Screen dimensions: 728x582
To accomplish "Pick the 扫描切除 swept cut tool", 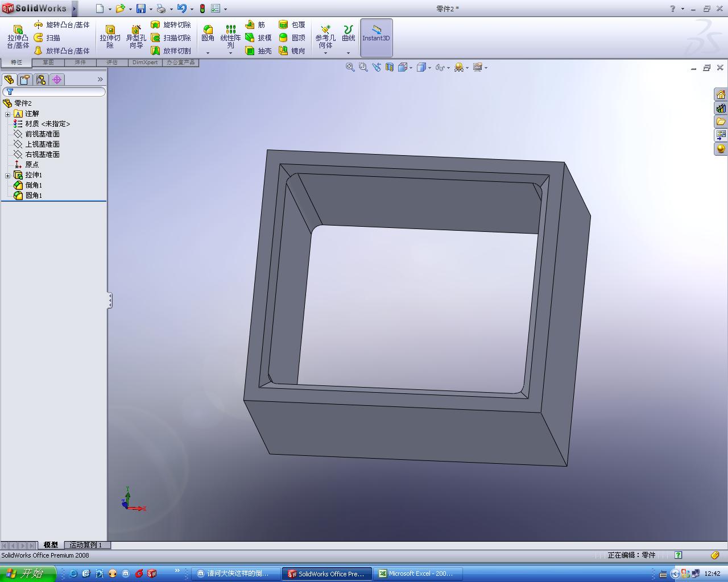I will (171, 38).
